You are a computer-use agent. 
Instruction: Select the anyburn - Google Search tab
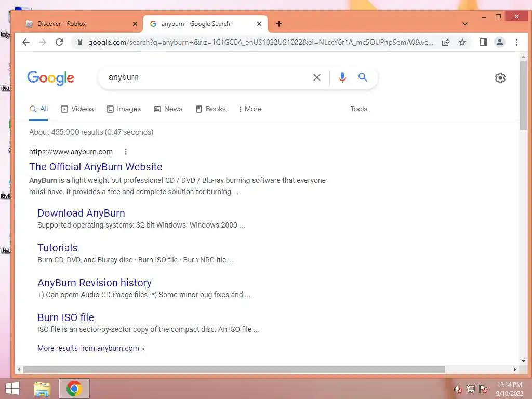point(205,24)
